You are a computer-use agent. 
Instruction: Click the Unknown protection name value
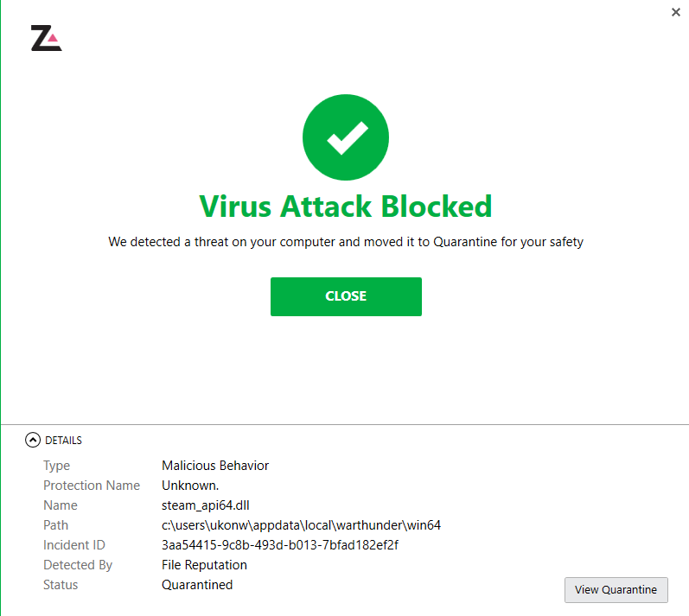pos(190,486)
